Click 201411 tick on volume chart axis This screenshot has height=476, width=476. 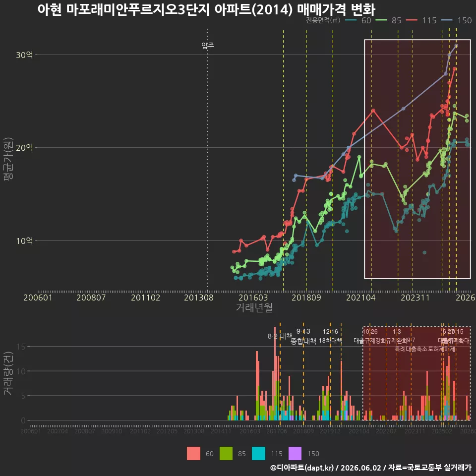pos(221,431)
